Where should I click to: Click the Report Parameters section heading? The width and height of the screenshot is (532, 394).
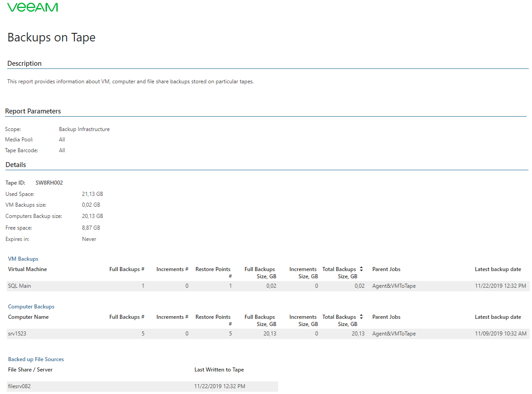tap(33, 111)
